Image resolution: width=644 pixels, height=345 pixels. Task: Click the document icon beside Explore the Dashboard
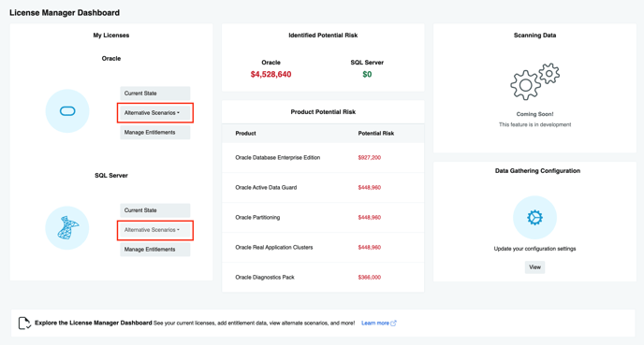tap(24, 323)
